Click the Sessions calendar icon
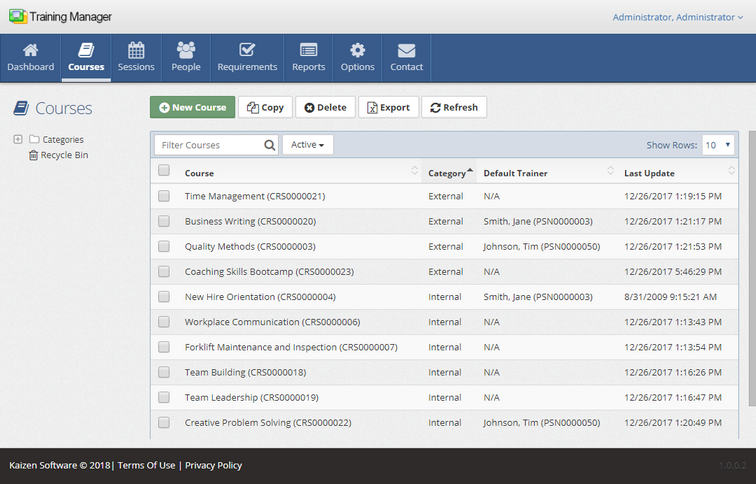 coord(136,50)
